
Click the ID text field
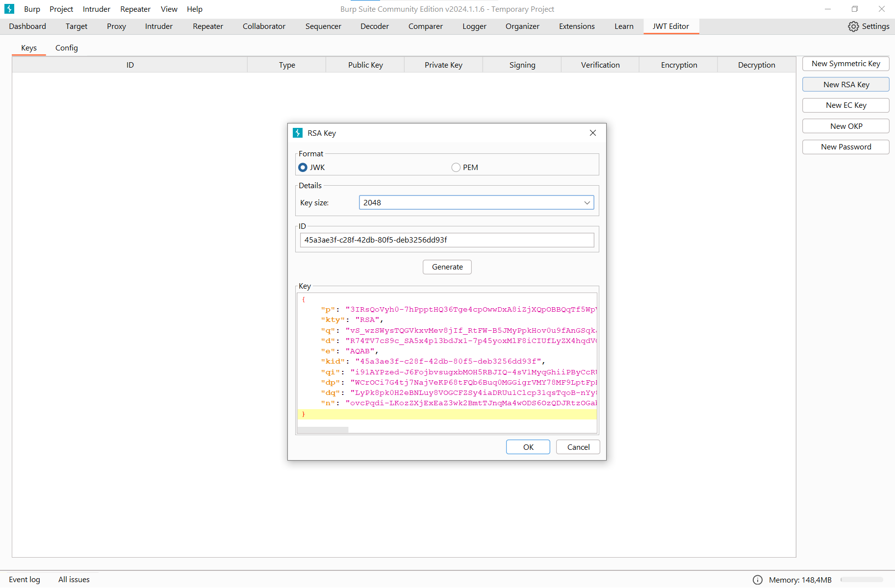[447, 240]
